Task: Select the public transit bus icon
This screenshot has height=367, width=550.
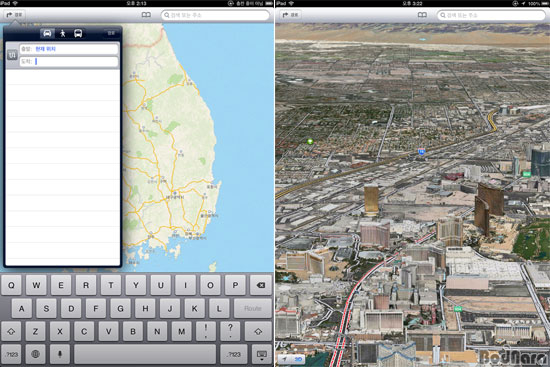Action: click(78, 33)
